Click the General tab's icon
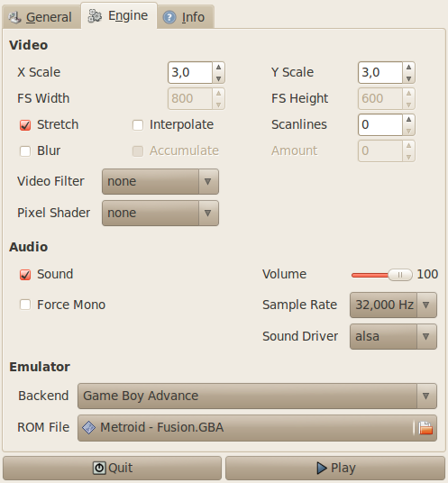Image resolution: width=448 pixels, height=483 pixels. click(14, 17)
